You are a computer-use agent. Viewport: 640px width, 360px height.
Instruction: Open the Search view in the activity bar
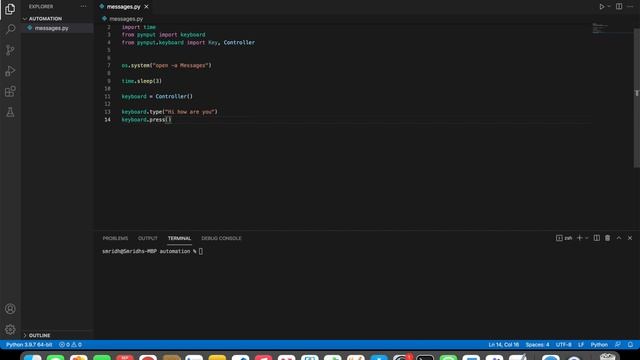[10, 29]
